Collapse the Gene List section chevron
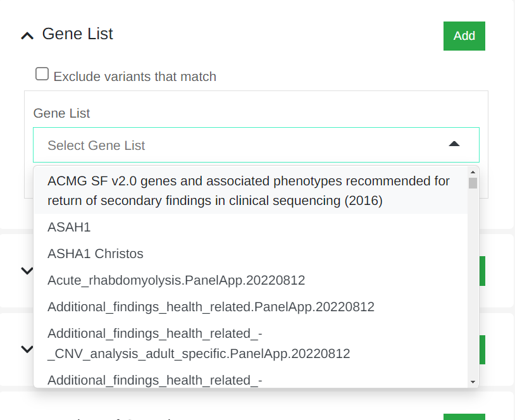Viewport: 515px width, 420px height. [27, 36]
